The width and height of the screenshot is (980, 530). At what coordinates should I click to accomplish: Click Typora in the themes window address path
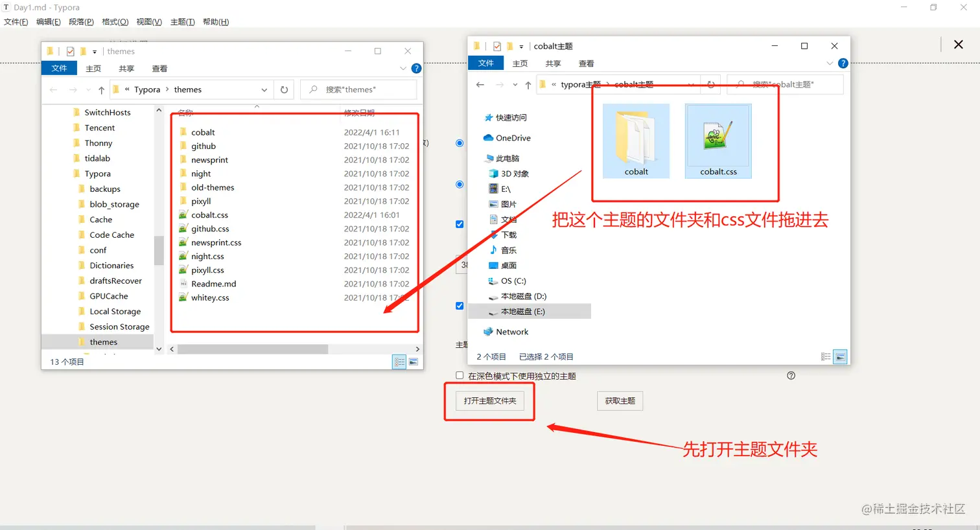(x=147, y=89)
